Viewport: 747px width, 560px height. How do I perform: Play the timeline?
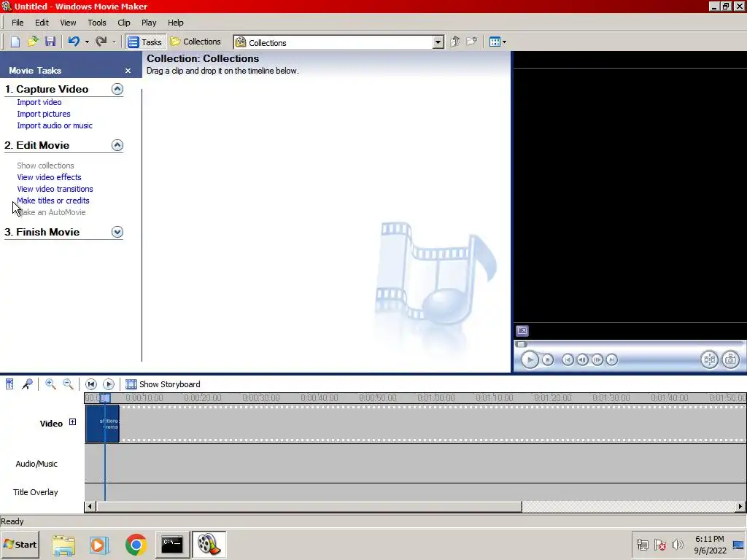click(109, 384)
